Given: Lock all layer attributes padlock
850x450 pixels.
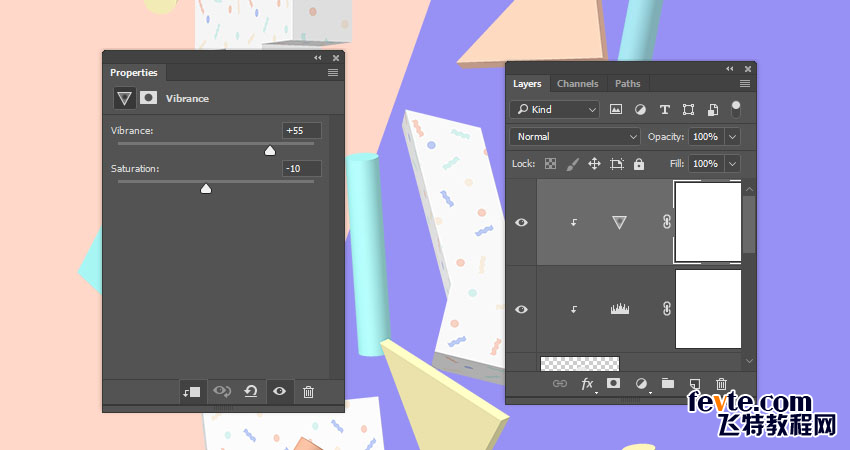Looking at the screenshot, I should pos(639,164).
